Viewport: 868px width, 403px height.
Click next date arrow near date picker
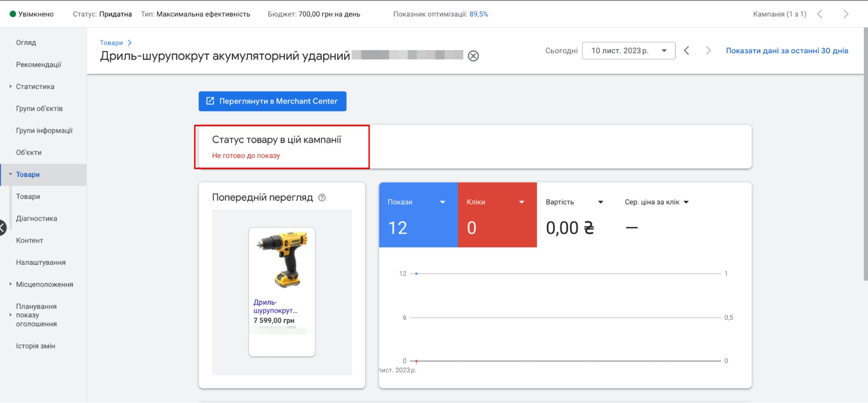709,50
